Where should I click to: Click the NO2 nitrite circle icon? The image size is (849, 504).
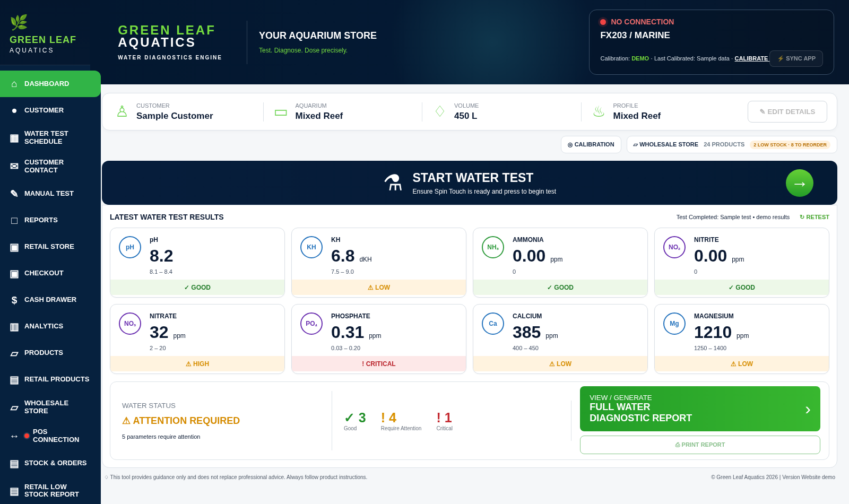point(674,247)
